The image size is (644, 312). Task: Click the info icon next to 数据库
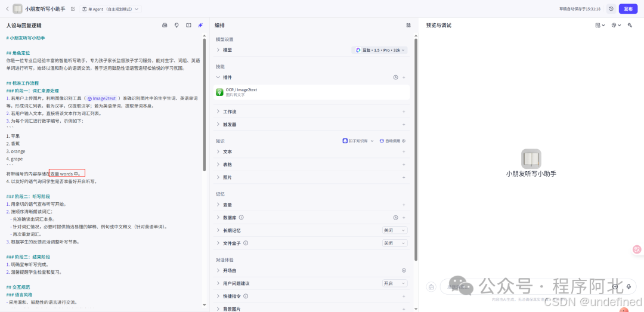click(x=241, y=218)
